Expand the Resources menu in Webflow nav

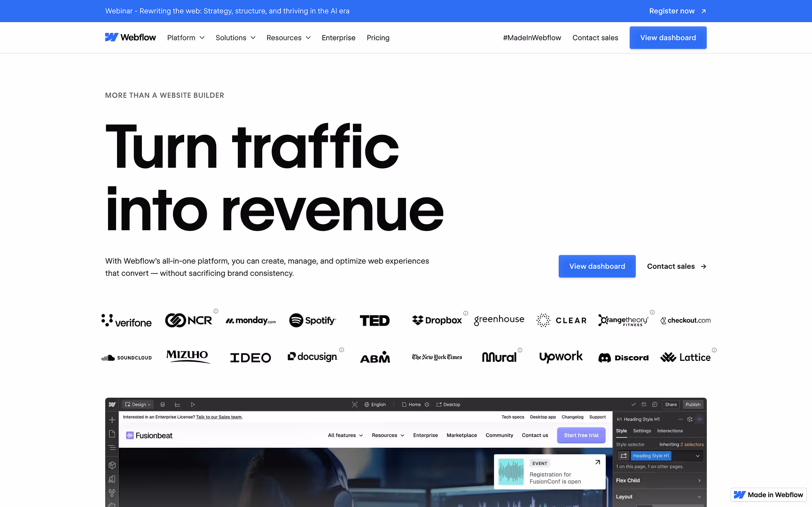point(289,38)
